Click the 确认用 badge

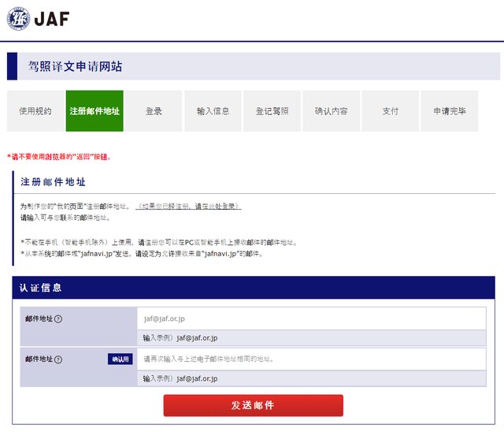click(120, 359)
